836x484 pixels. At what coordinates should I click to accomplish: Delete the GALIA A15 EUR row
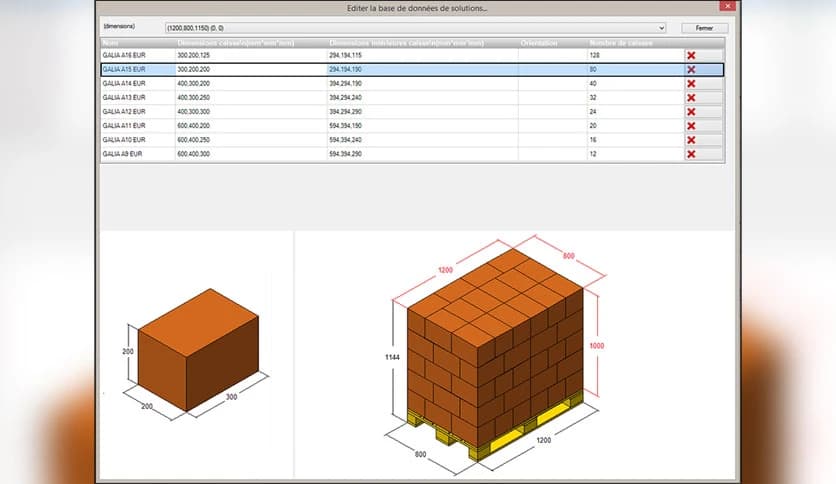coord(704,69)
